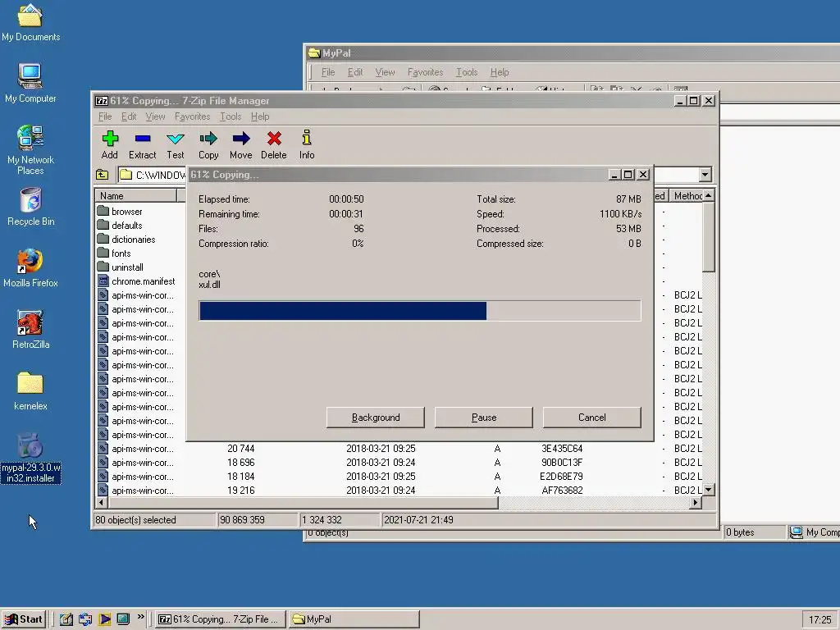The image size is (840, 630).
Task: Open the File menu in 7-Zip
Action: point(105,116)
